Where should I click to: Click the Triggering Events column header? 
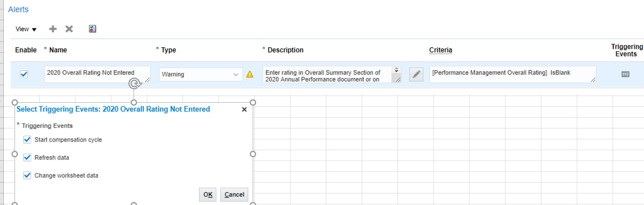626,50
